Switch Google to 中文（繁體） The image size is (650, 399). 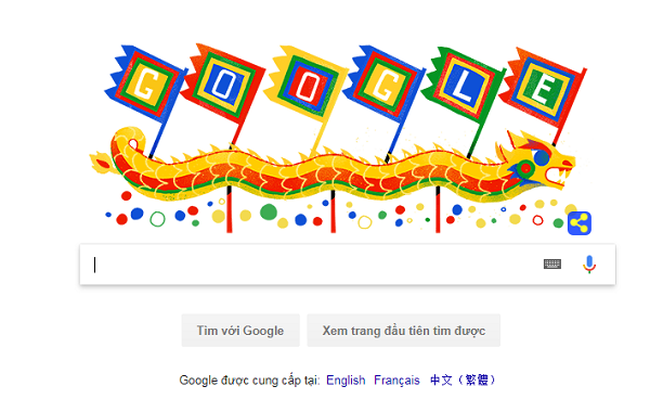pyautogui.click(x=463, y=380)
